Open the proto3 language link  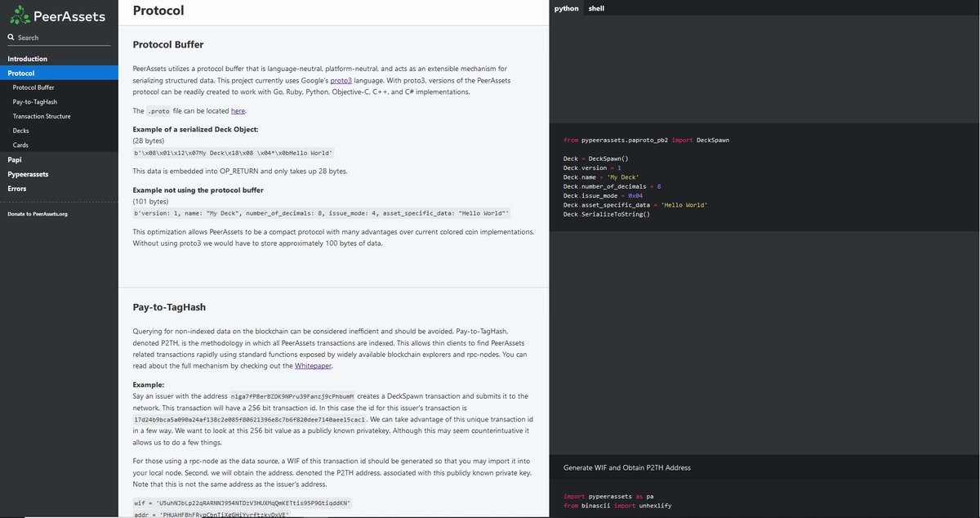tap(341, 81)
